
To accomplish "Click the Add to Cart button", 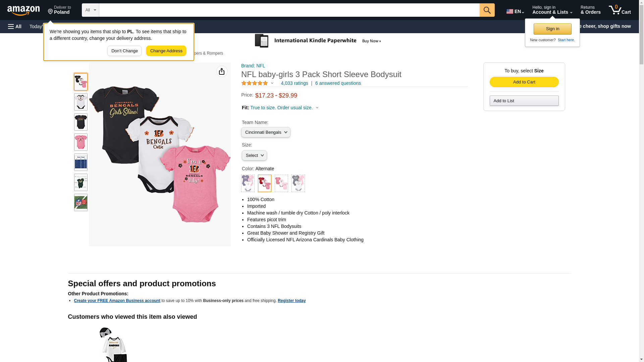I will click(x=524, y=82).
